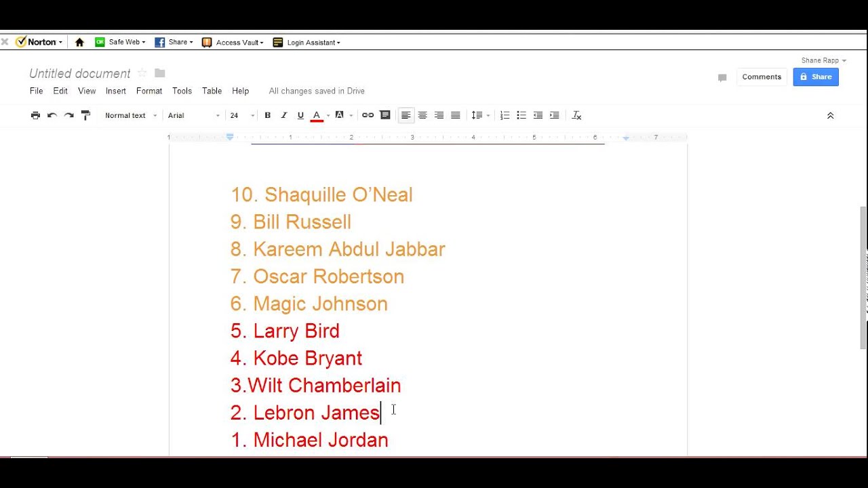
Task: Open the View menu
Action: pyautogui.click(x=87, y=91)
